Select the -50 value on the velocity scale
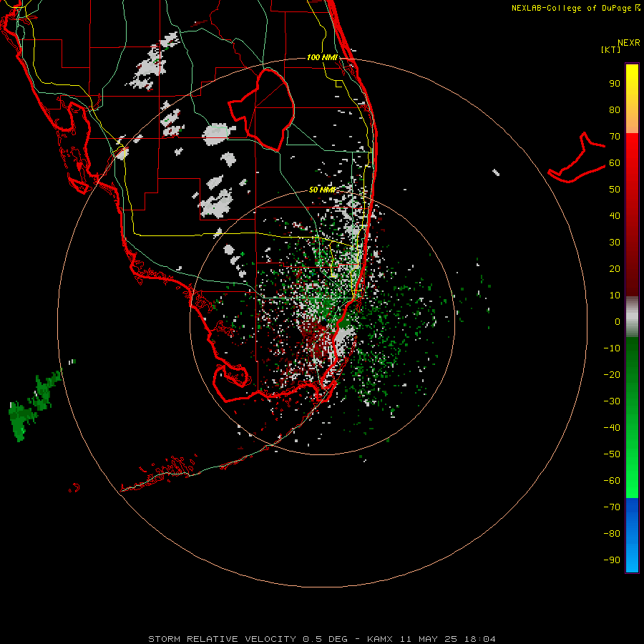Screen dimensions: 644x644 point(612,454)
